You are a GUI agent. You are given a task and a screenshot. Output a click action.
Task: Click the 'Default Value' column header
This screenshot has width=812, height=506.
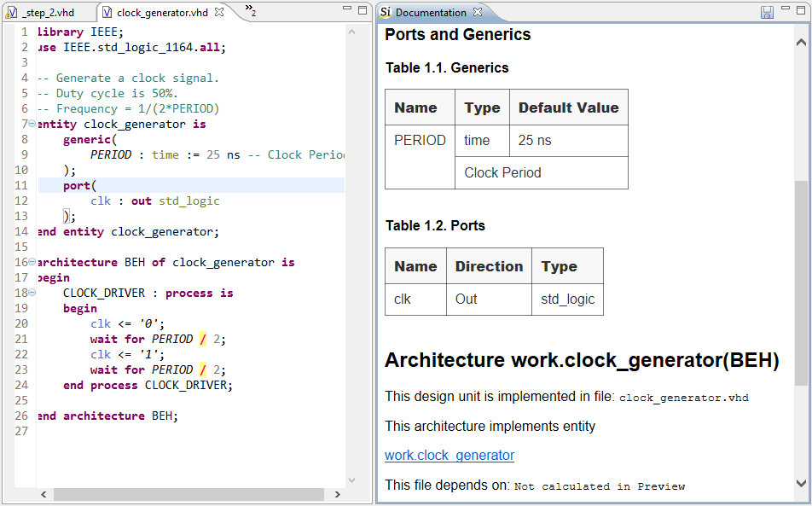click(x=569, y=108)
